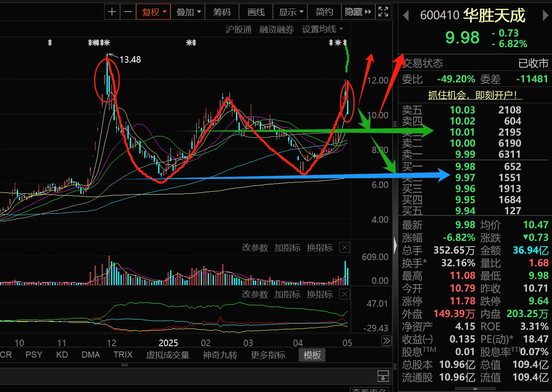
Task: Click the 买一 price 9.98
Action: [x=465, y=167]
